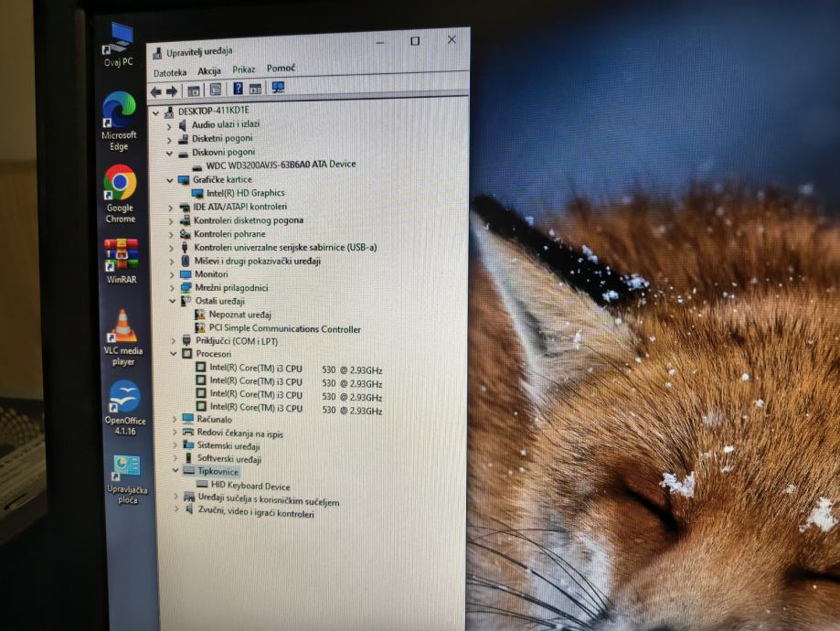
Task: Select Uređaji sučelja s korisničkim sučeljem row
Action: click(269, 499)
